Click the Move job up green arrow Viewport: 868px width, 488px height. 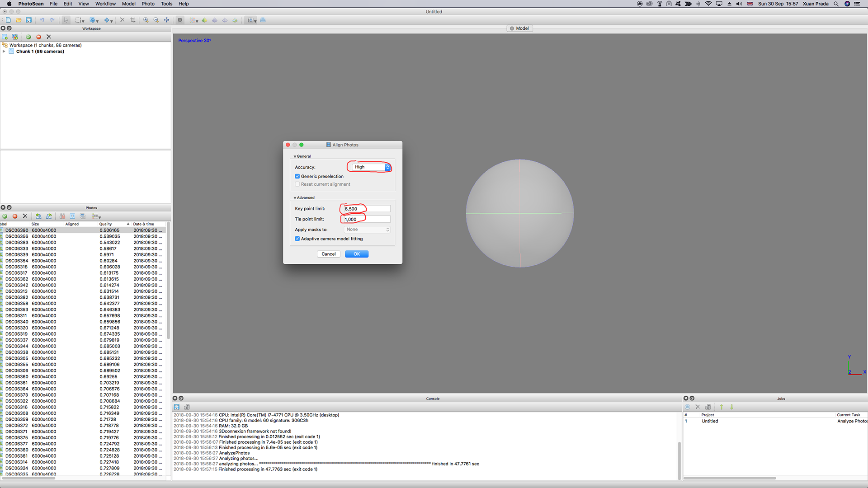pos(722,407)
